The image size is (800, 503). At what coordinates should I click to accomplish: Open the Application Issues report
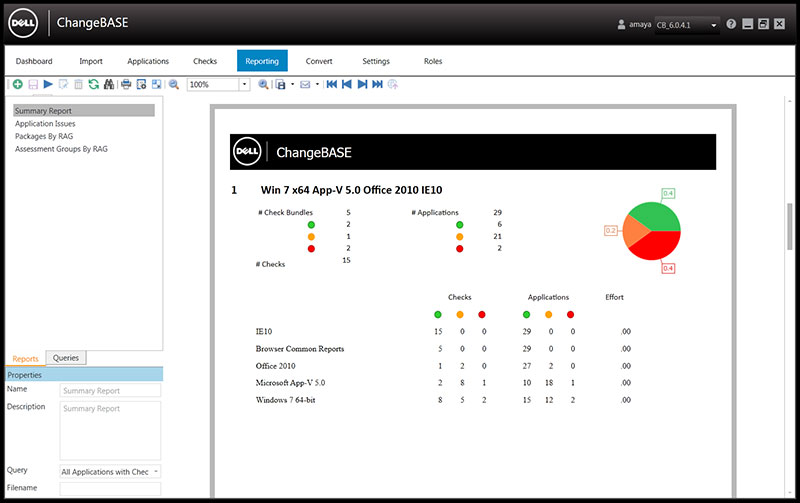coord(45,123)
